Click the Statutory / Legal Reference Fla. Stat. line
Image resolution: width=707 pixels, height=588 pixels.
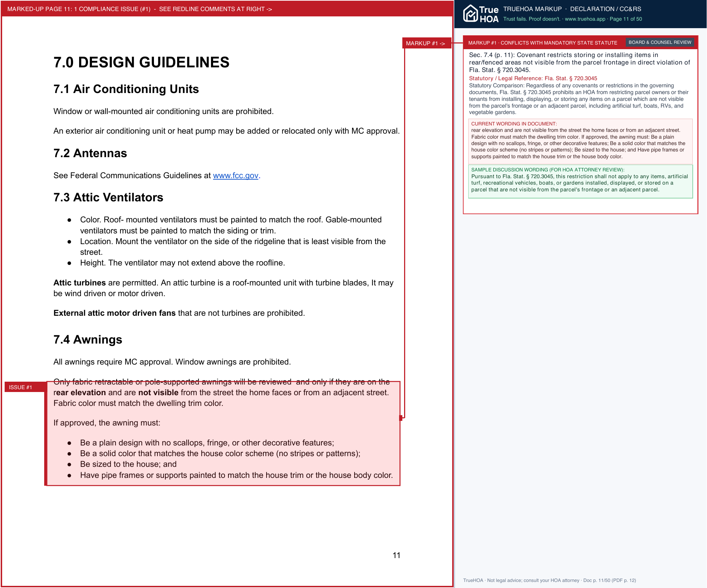coord(533,78)
